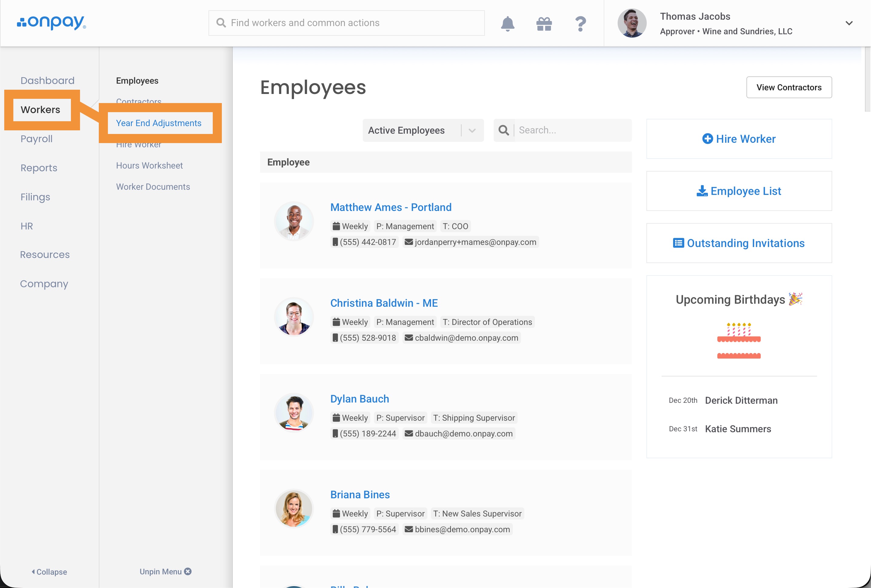Click the question mark help icon
The height and width of the screenshot is (588, 871).
click(580, 24)
